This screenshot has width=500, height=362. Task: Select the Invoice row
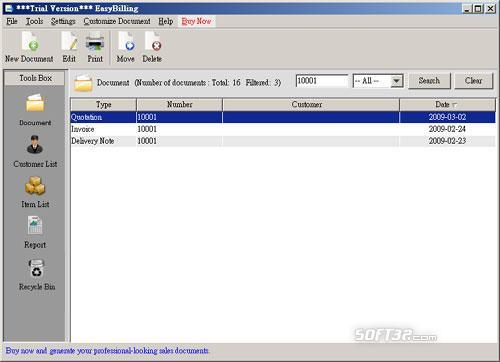click(x=283, y=129)
